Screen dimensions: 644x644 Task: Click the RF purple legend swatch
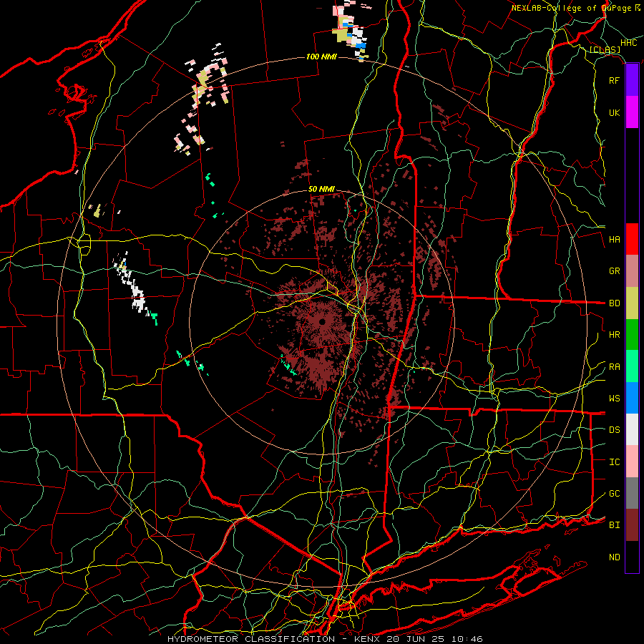tap(632, 80)
